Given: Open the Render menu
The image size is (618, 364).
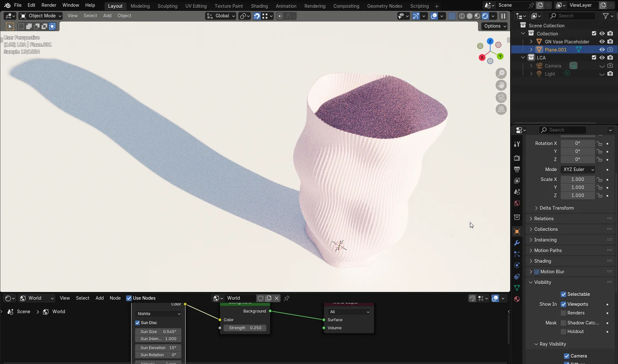Looking at the screenshot, I should pyautogui.click(x=49, y=5).
